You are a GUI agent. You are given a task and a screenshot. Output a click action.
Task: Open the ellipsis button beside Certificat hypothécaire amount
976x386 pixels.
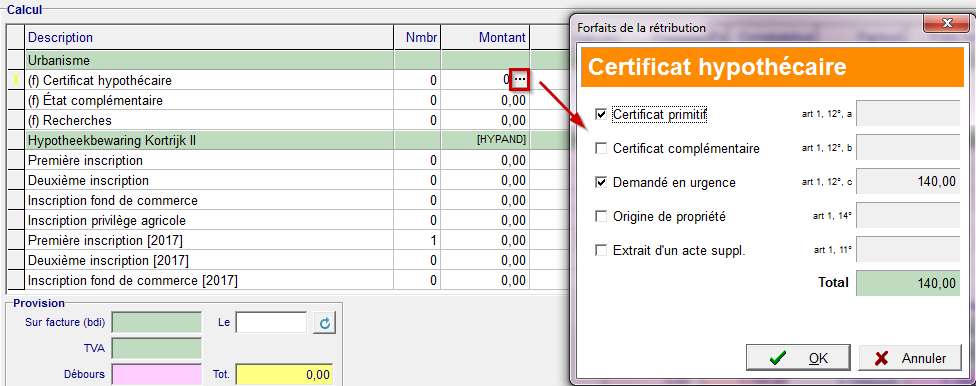pyautogui.click(x=520, y=80)
